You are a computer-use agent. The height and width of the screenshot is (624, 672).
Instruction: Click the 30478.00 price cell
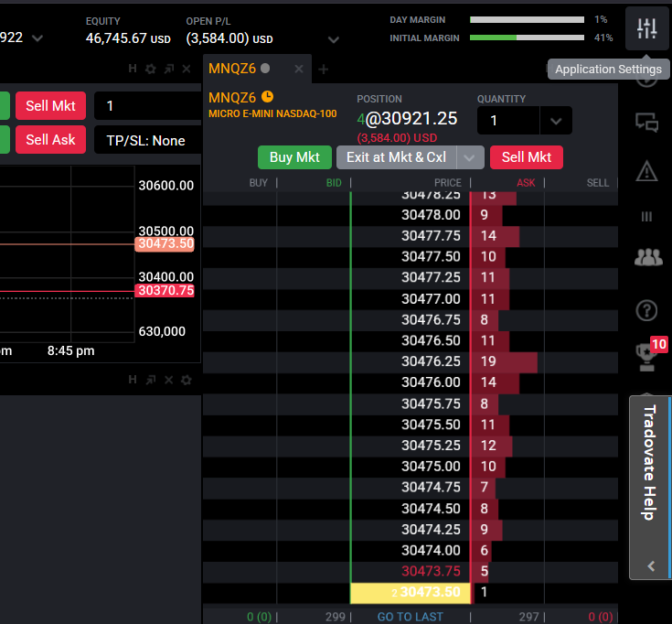point(411,214)
